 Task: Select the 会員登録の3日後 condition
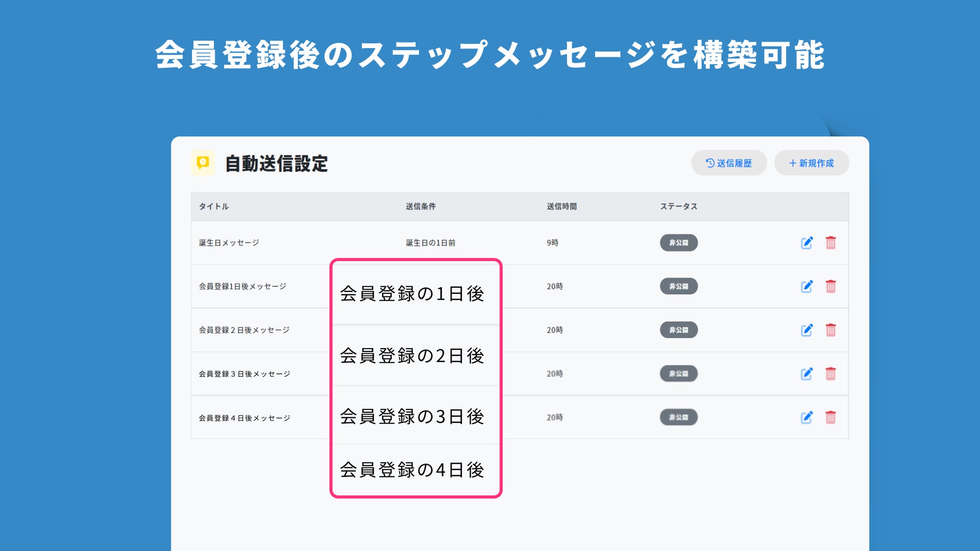click(412, 416)
